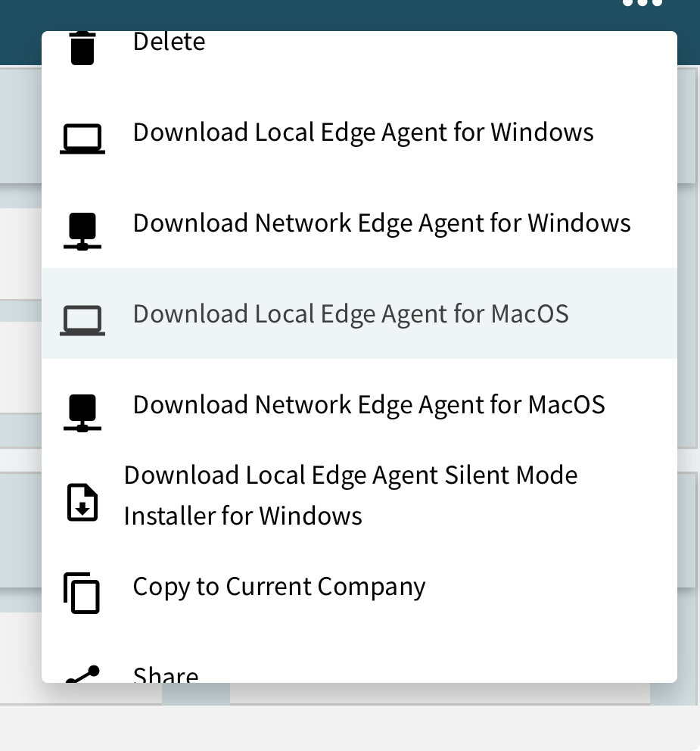Image resolution: width=700 pixels, height=751 pixels.
Task: Choose Copy to Current Company option
Action: (279, 587)
